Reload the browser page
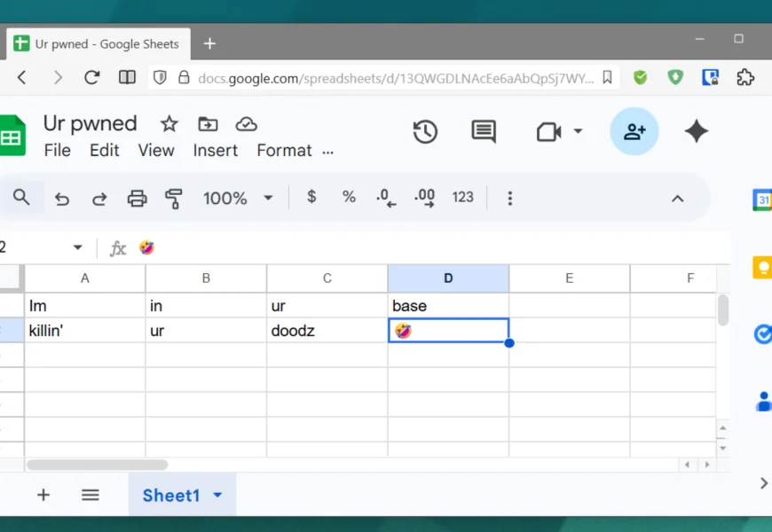 pyautogui.click(x=91, y=77)
